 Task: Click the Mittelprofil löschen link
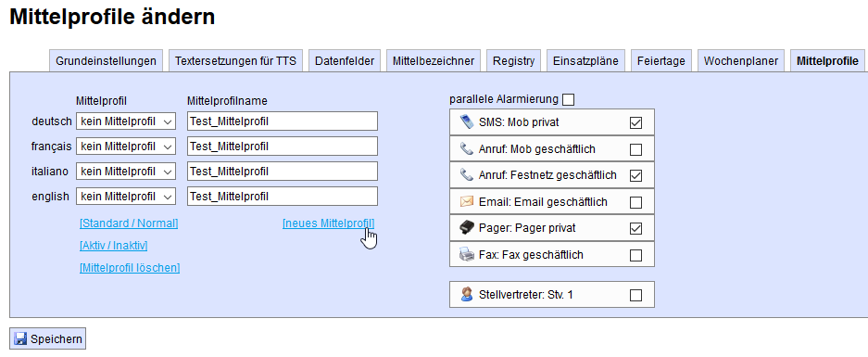130,268
